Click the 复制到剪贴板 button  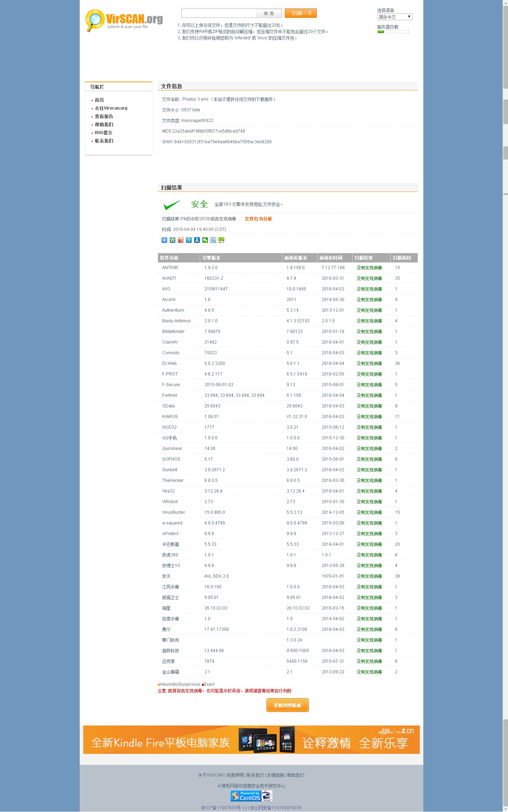click(x=288, y=705)
